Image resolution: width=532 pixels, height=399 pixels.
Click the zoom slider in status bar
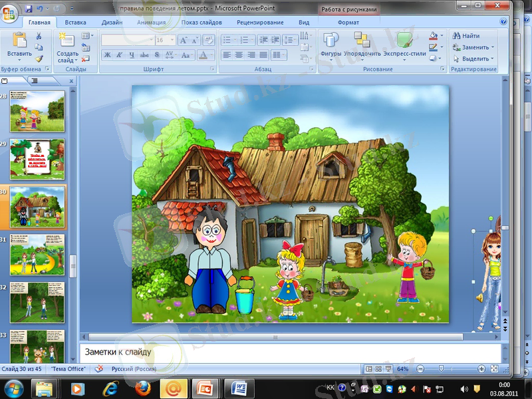tap(440, 368)
